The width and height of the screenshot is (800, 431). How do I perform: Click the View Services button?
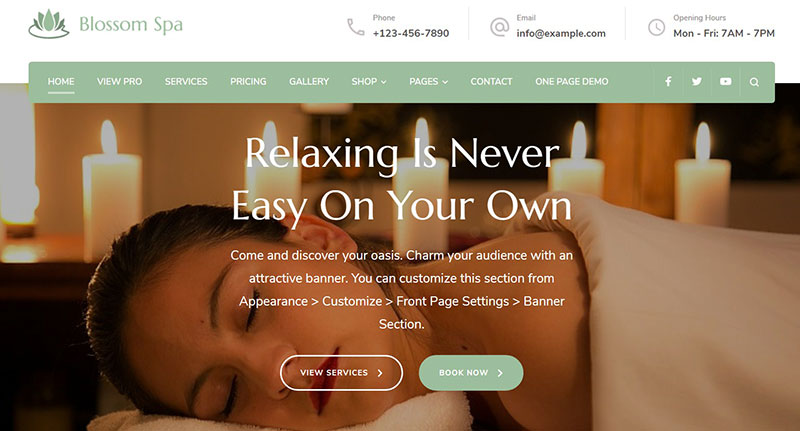point(341,373)
